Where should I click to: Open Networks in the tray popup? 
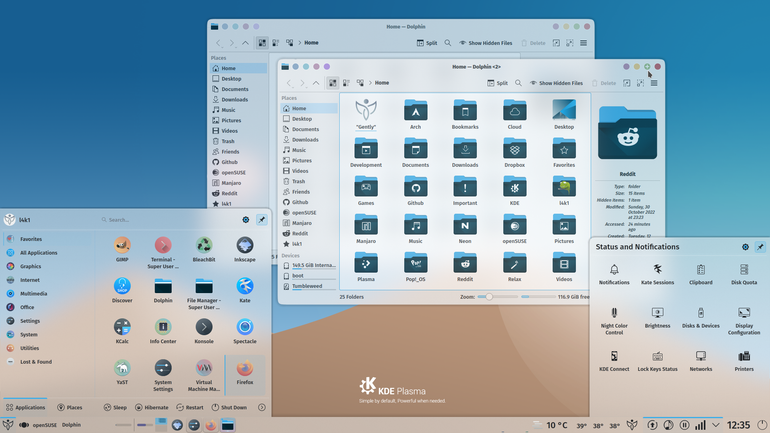[701, 361]
